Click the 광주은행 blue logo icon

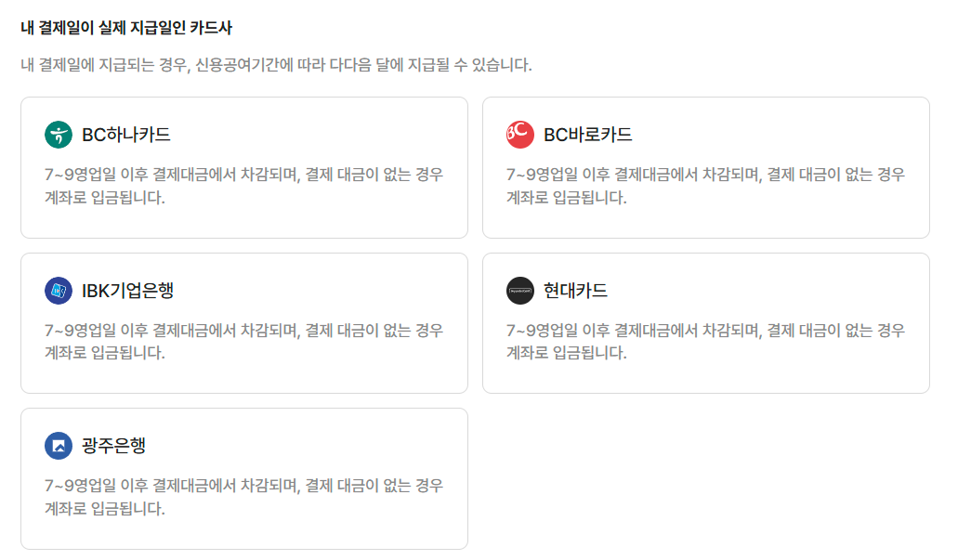click(59, 445)
